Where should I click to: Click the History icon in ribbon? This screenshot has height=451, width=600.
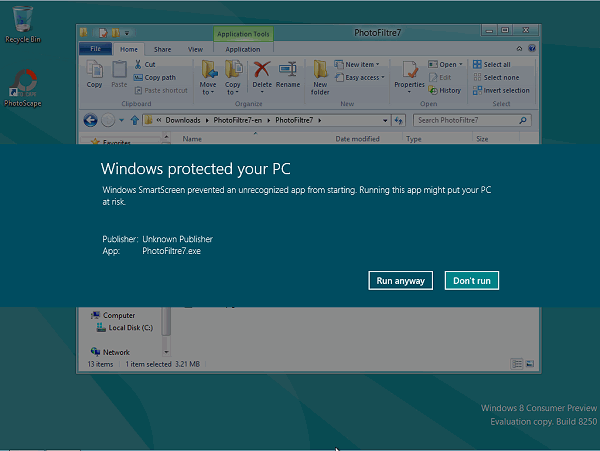click(445, 90)
